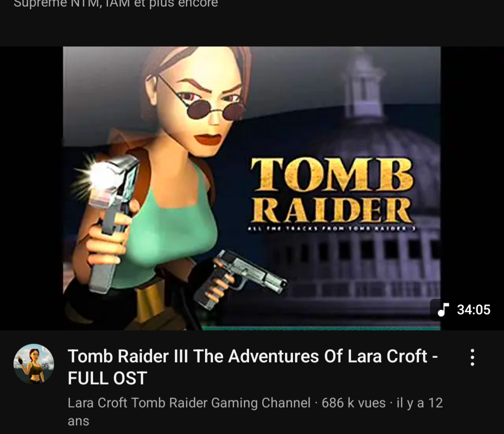
Task: Click the FULL OST line of the title
Action: [x=107, y=378]
